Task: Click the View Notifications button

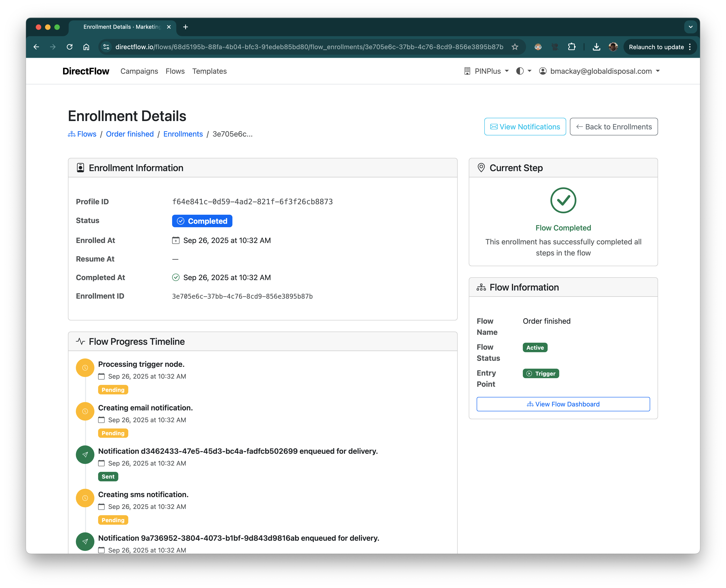Action: [525, 127]
